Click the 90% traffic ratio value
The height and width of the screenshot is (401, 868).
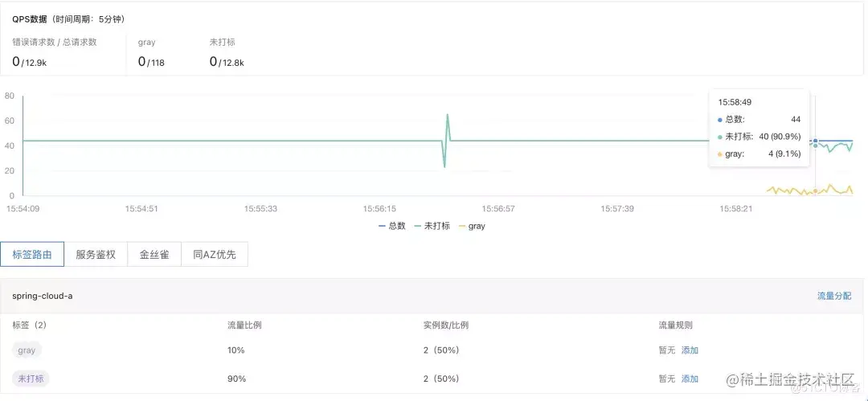tap(236, 378)
